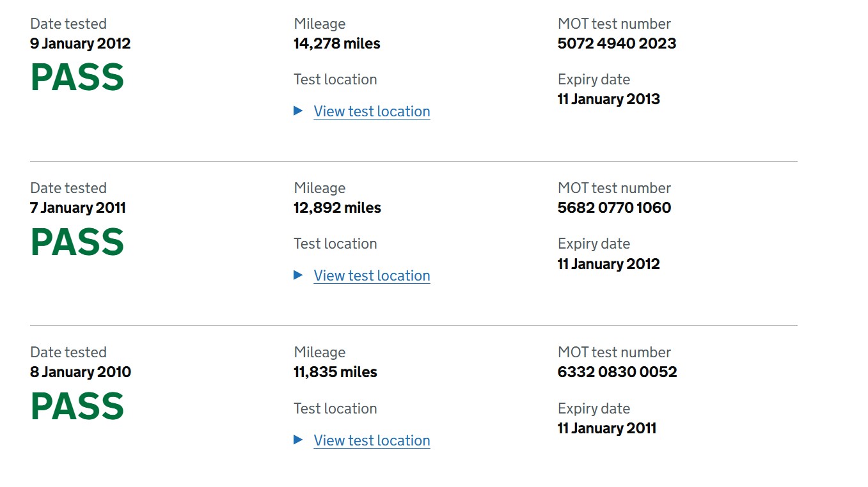
Task: Expand the triangle beside 2011 test location
Action: pyautogui.click(x=298, y=275)
